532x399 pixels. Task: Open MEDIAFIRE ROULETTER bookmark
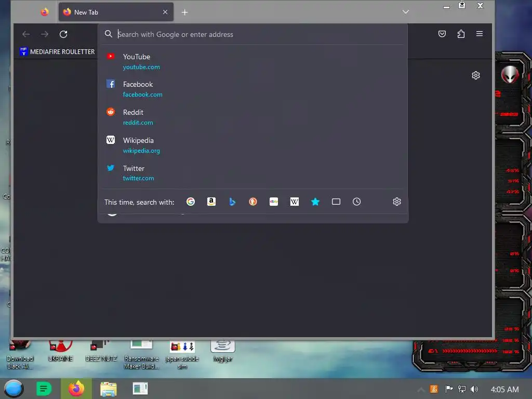[x=57, y=51]
